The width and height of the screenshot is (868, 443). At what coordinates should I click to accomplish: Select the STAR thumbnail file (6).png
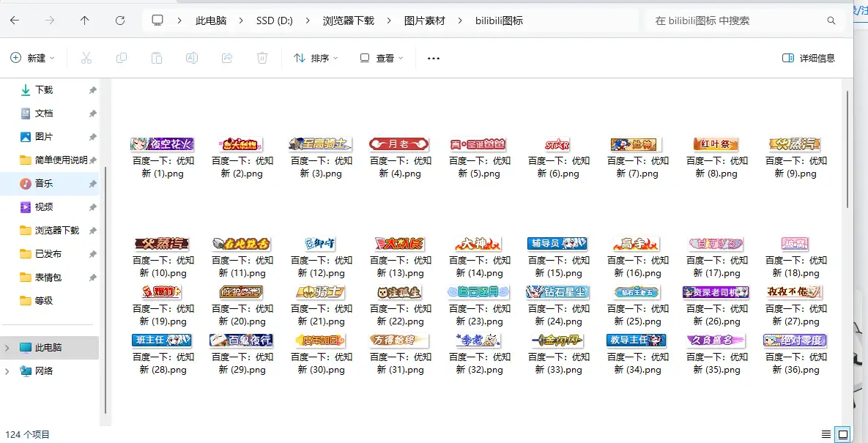click(557, 145)
